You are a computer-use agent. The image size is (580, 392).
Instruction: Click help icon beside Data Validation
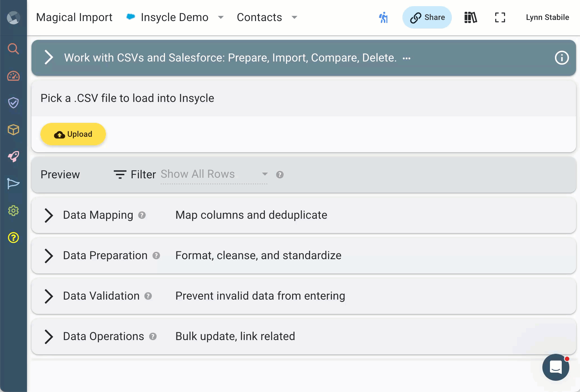(x=148, y=296)
